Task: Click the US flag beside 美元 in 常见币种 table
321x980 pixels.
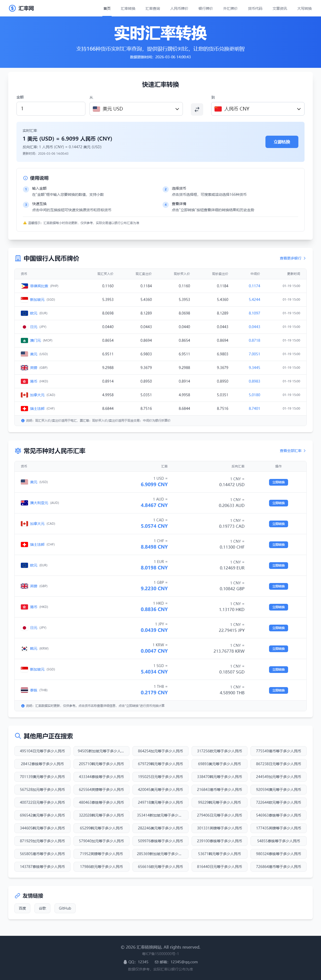Action: coord(24,482)
